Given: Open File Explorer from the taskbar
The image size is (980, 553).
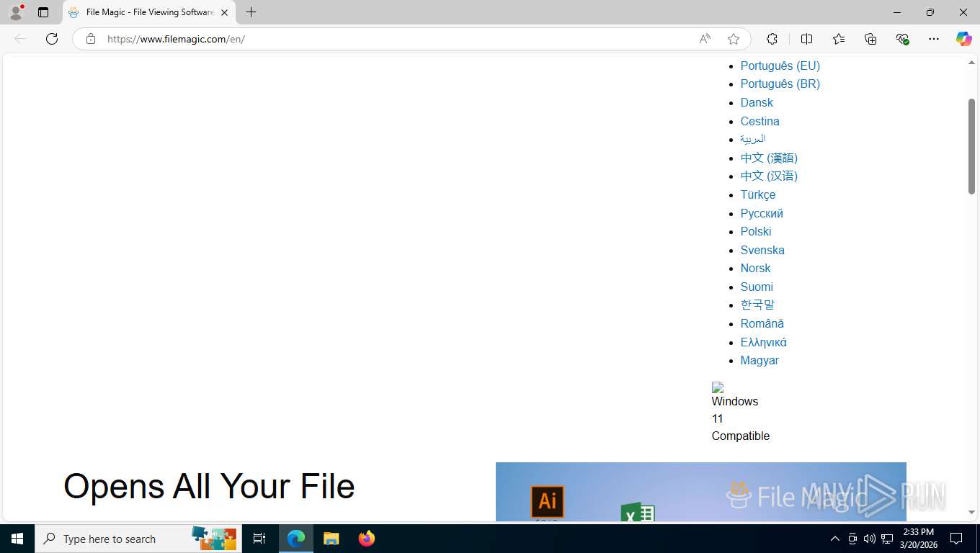Looking at the screenshot, I should pyautogui.click(x=331, y=539).
